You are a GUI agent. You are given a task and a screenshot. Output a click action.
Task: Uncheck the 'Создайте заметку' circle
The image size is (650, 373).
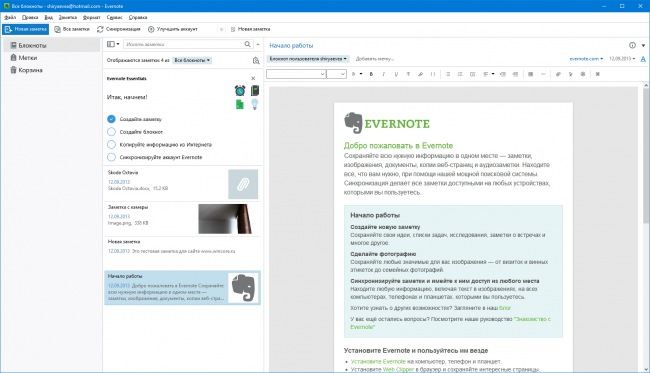coord(111,119)
